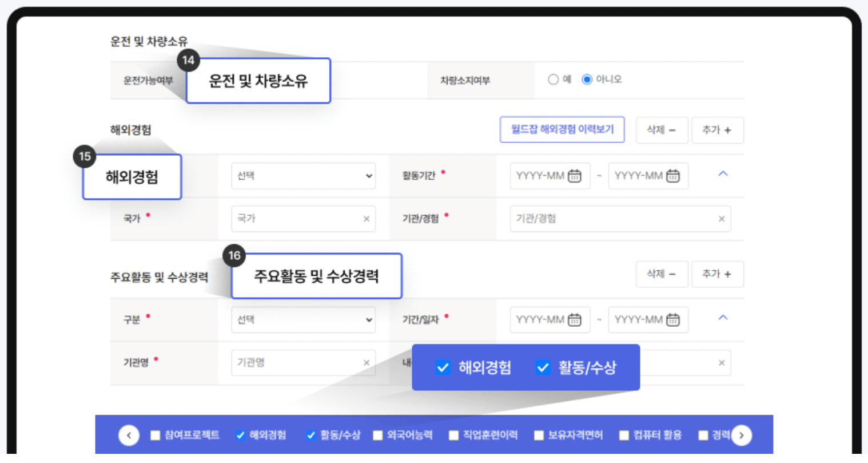Open the 선택 dropdown in the 해외경험 section
This screenshot has height=463, width=868.
click(303, 176)
